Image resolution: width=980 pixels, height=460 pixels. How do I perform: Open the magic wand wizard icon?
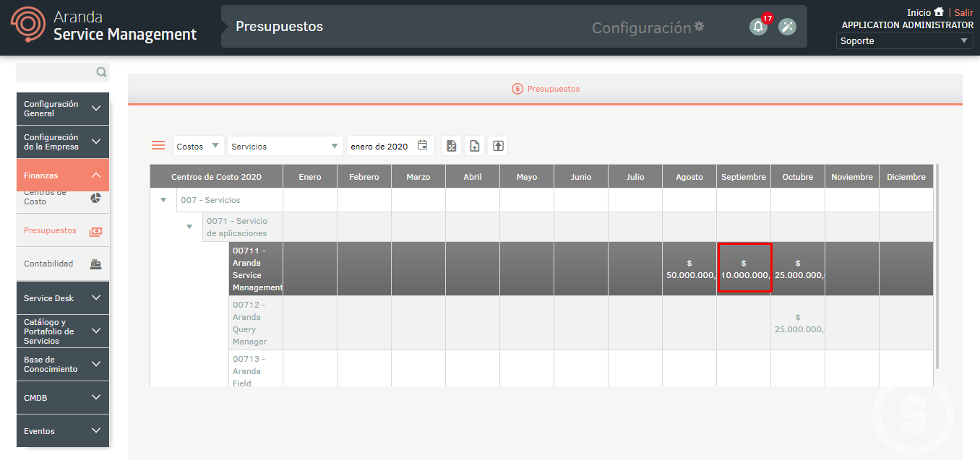[787, 27]
